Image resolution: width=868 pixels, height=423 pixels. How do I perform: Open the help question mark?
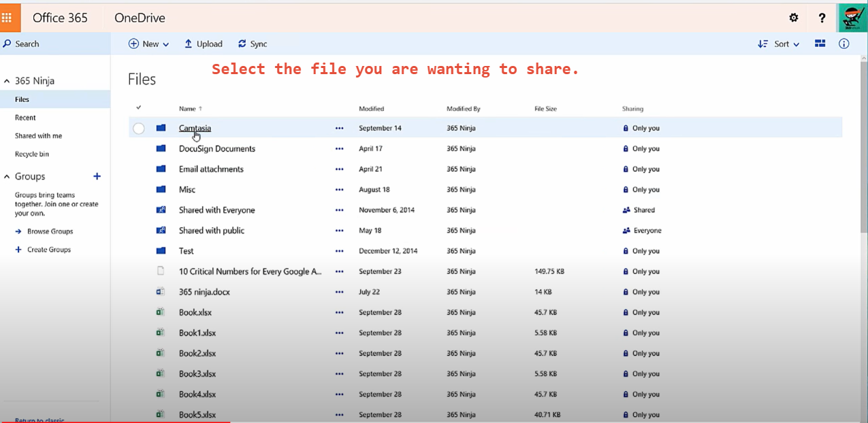822,18
